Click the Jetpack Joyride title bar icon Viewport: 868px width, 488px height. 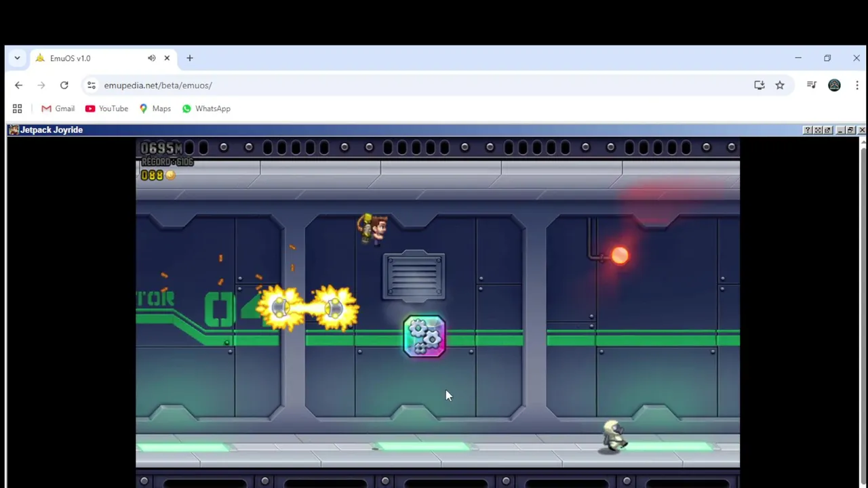click(14, 130)
